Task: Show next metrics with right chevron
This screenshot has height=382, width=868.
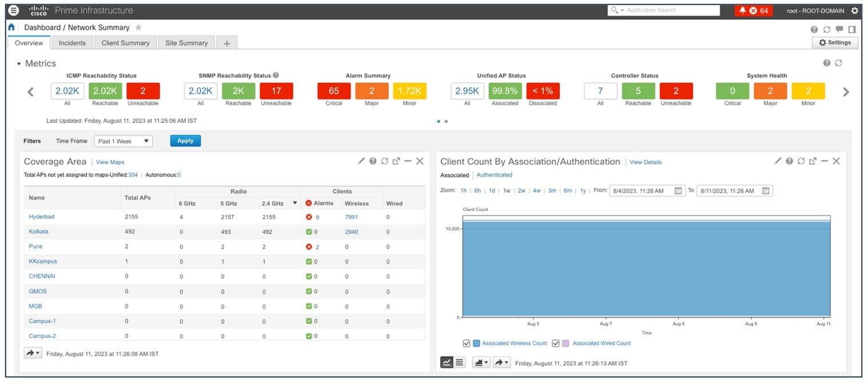Action: 846,91
